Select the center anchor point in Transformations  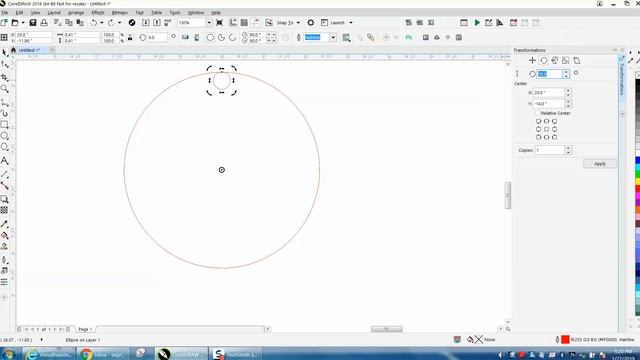pyautogui.click(x=547, y=129)
